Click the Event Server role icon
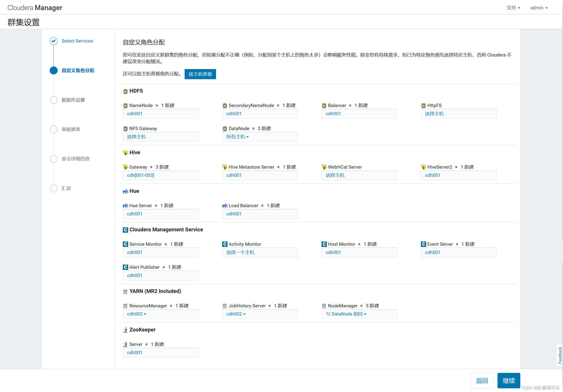This screenshot has width=563, height=392. [x=423, y=244]
